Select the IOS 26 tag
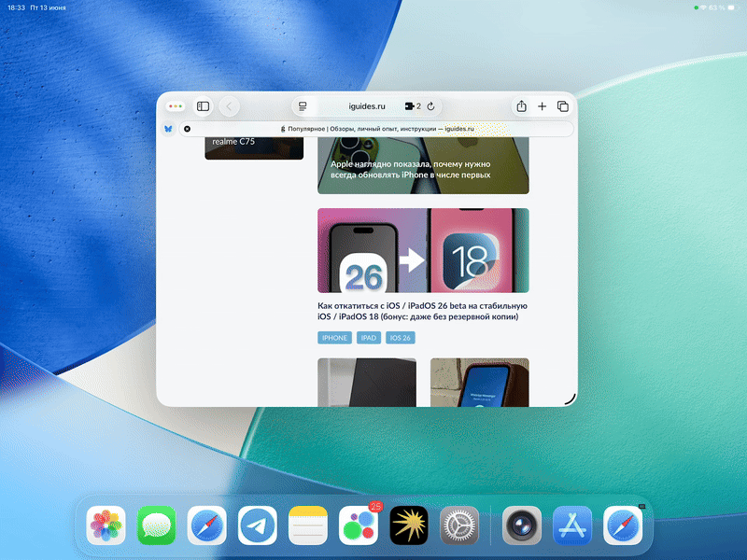 400,337
